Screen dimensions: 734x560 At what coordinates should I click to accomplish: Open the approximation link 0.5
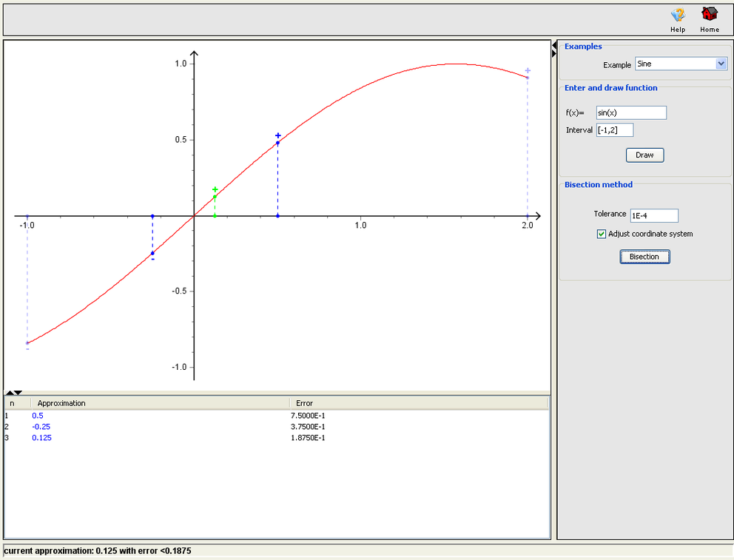coord(36,416)
